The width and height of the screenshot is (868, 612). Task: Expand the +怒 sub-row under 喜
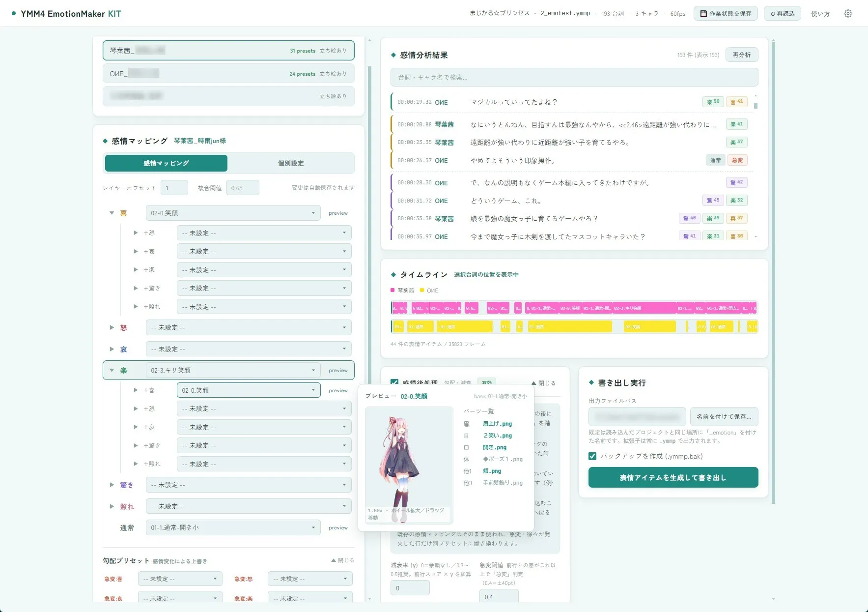coord(136,233)
